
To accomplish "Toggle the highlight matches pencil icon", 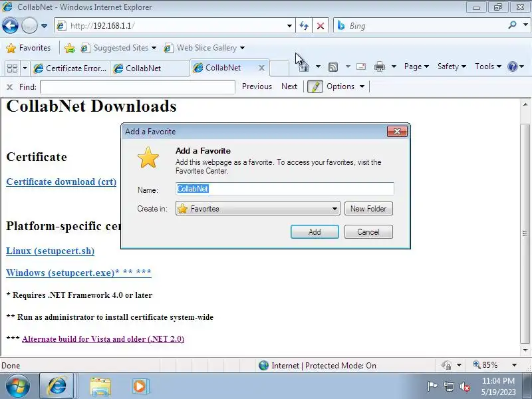I will click(x=315, y=86).
